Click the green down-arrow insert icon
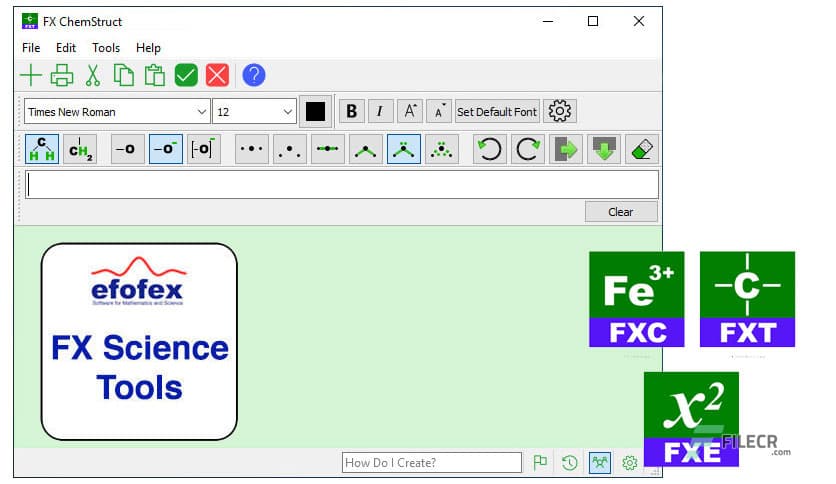 (x=604, y=149)
